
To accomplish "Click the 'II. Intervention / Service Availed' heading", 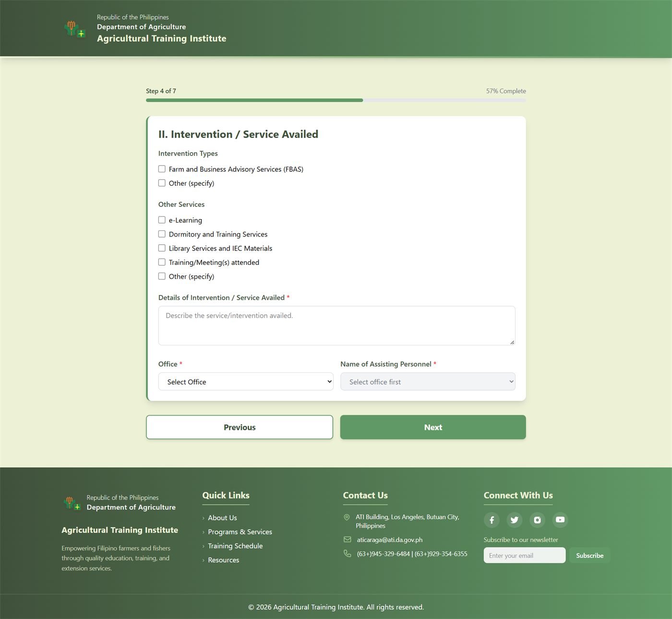I will [238, 134].
